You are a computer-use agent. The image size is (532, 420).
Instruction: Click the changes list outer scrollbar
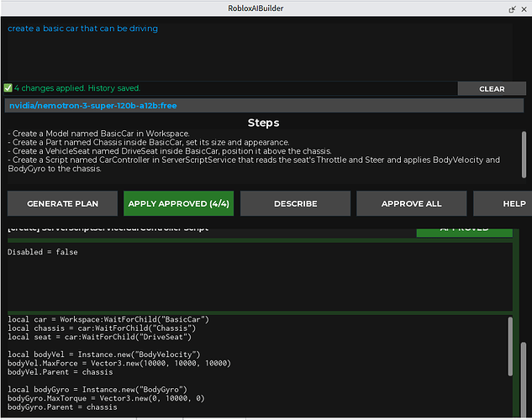[x=524, y=378]
